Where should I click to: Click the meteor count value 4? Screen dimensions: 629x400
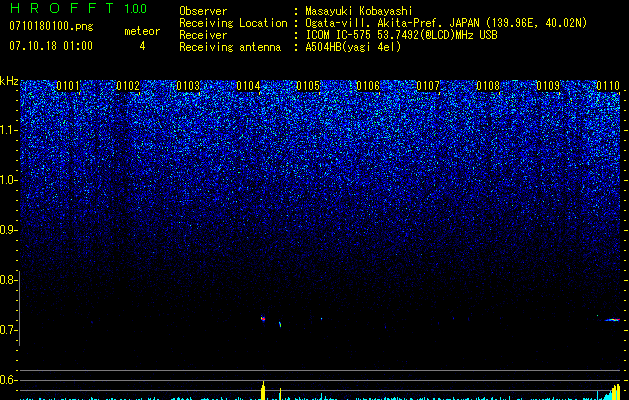coord(142,46)
